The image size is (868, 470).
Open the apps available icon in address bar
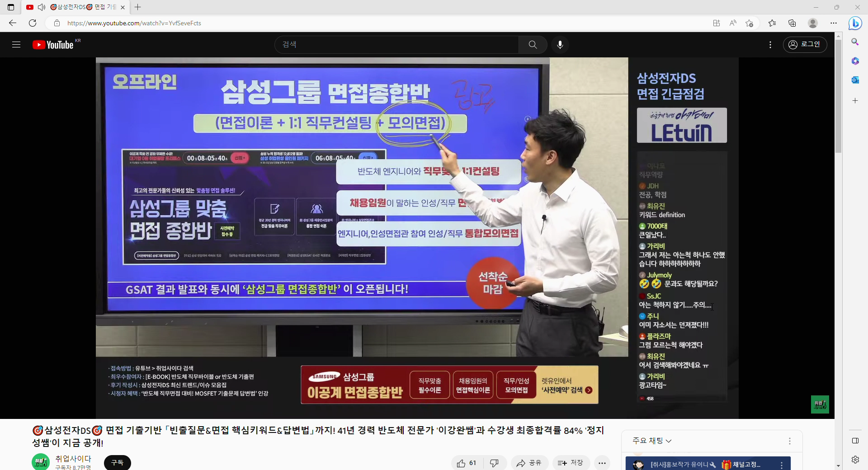(x=717, y=23)
